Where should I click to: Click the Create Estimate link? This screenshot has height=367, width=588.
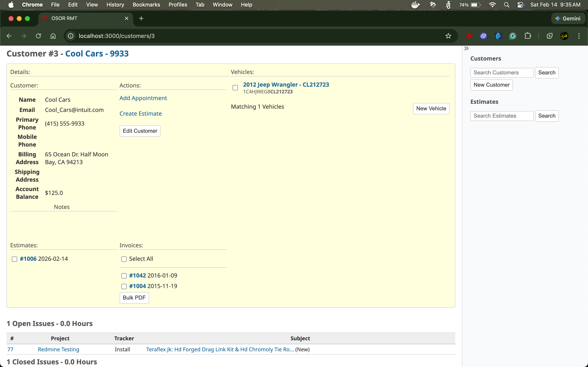click(x=140, y=114)
